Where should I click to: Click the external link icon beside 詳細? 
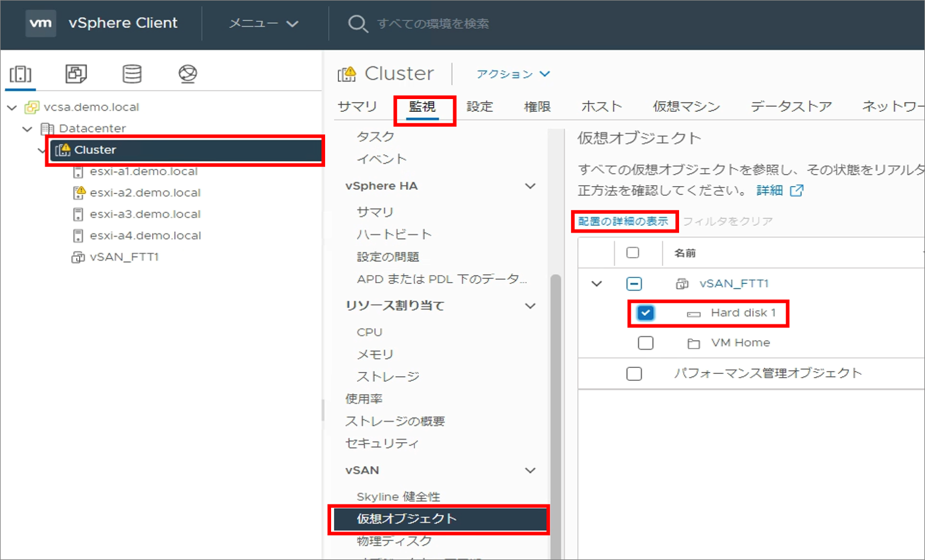click(797, 190)
